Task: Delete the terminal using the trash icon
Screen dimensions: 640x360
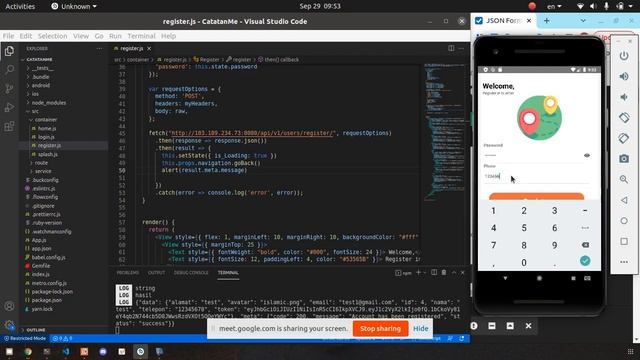Action: pos(444,273)
